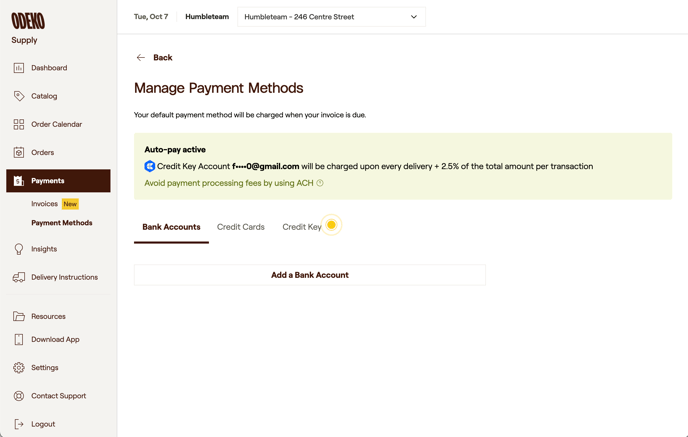
Task: Click the Insights lightbulb icon
Action: (x=19, y=249)
